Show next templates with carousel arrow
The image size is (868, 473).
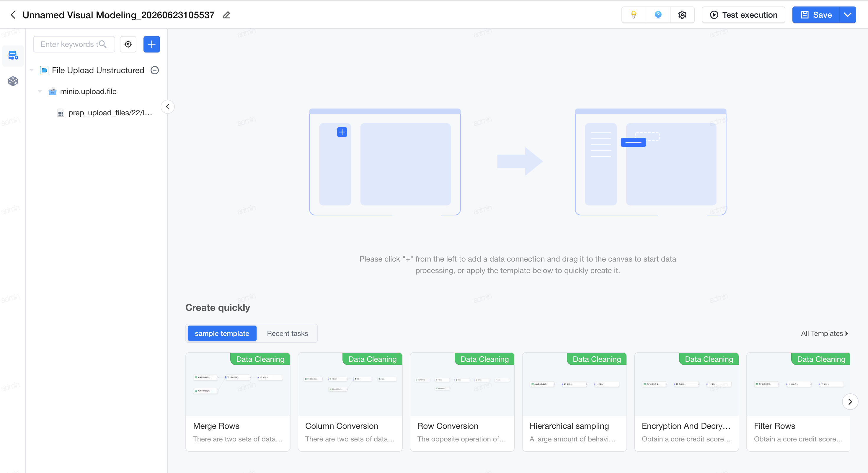850,401
